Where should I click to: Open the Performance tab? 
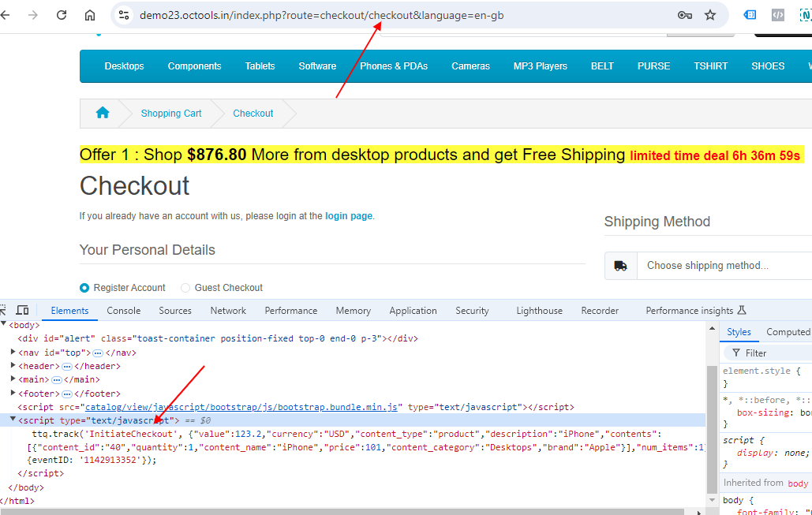291,311
